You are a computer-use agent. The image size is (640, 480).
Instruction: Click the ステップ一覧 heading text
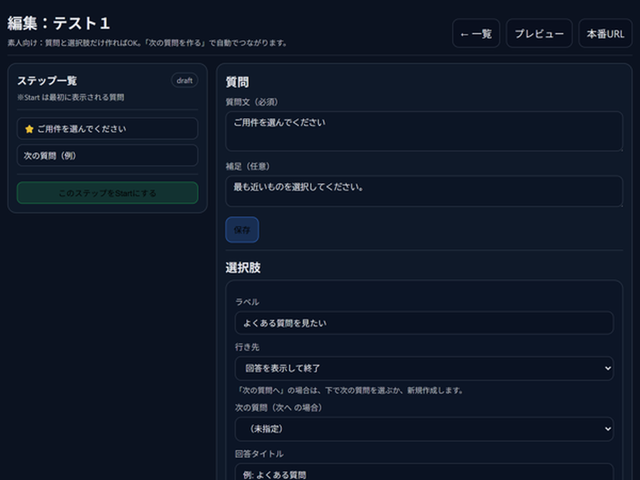pos(47,81)
